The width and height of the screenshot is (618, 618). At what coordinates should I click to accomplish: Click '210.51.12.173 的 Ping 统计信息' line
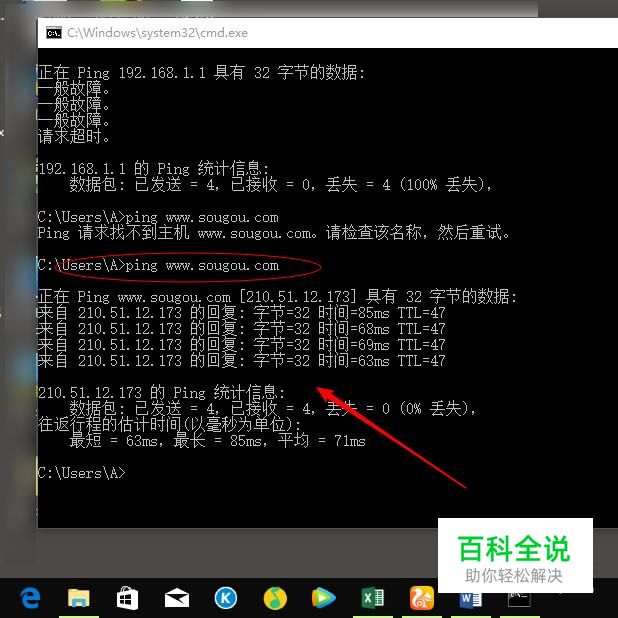click(161, 393)
